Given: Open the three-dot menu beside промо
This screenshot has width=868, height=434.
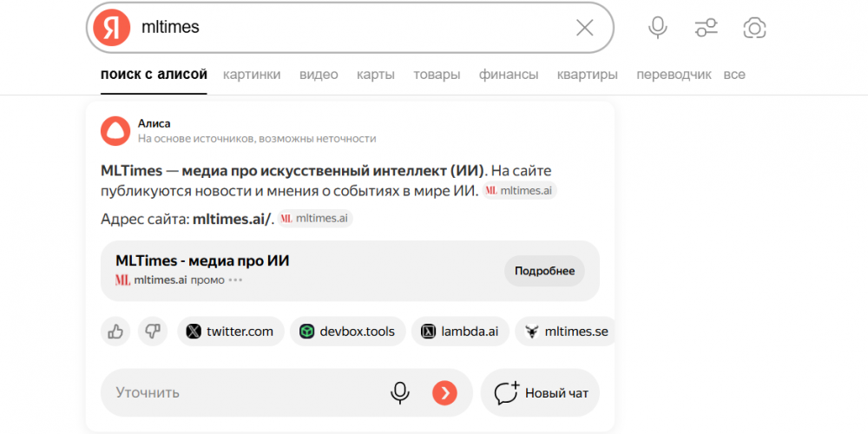Looking at the screenshot, I should coord(236,280).
